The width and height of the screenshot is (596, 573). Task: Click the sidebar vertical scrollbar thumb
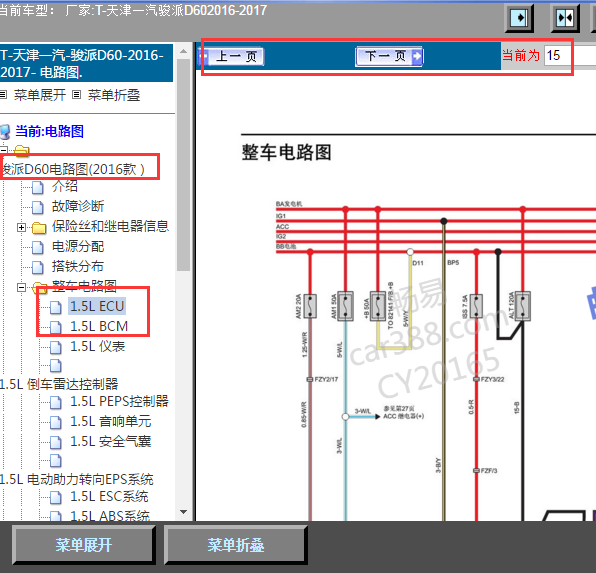(x=184, y=165)
